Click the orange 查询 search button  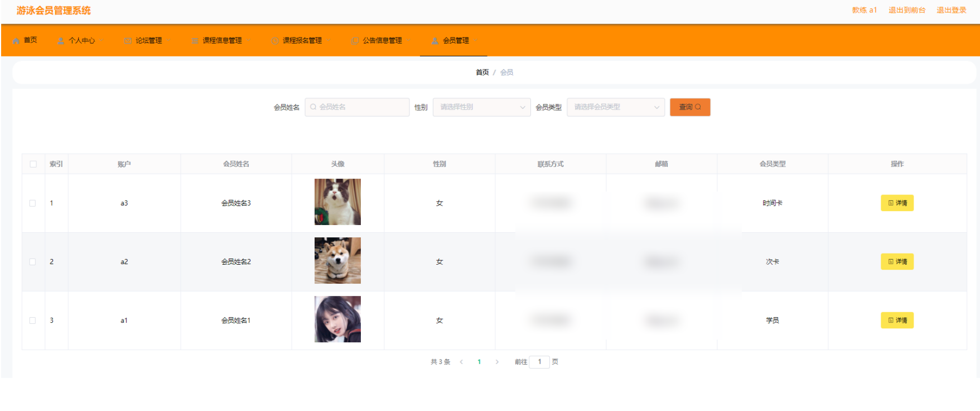click(690, 107)
